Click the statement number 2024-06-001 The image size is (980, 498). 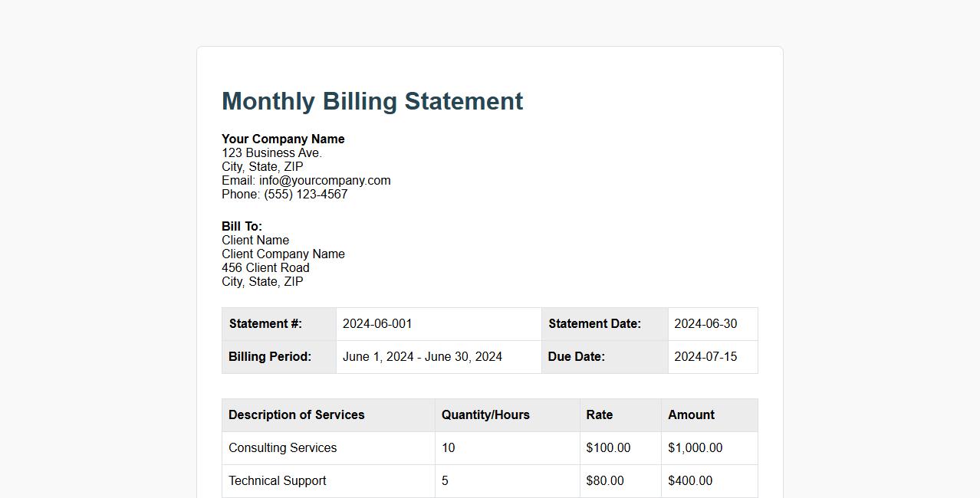[377, 323]
